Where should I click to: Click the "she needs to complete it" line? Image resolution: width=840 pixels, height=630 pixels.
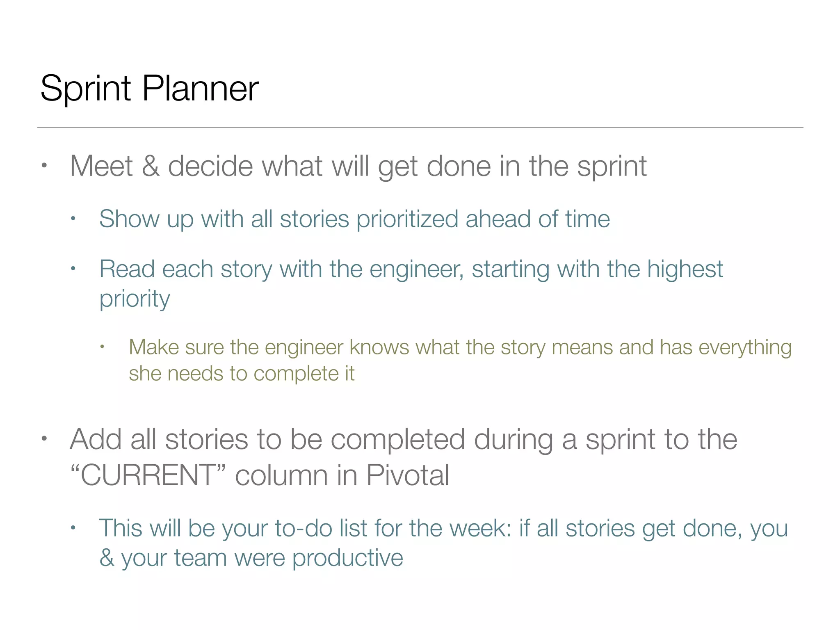click(x=242, y=374)
